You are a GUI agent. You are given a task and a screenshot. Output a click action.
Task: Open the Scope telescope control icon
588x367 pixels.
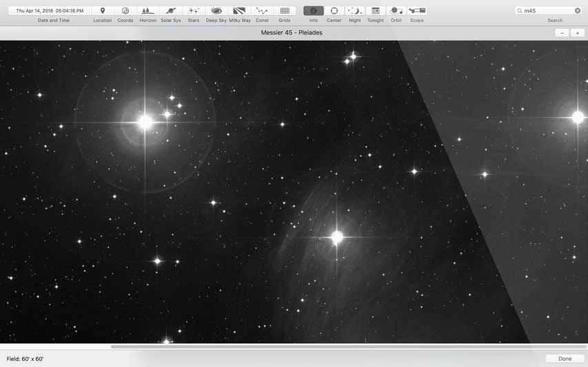[x=417, y=11]
